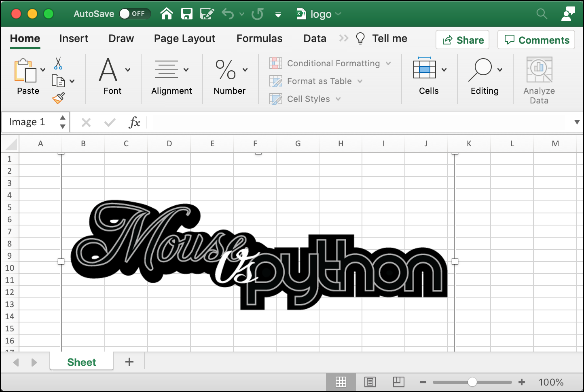This screenshot has height=392, width=584.
Task: Open the Draw ribbon tab
Action: coord(121,38)
